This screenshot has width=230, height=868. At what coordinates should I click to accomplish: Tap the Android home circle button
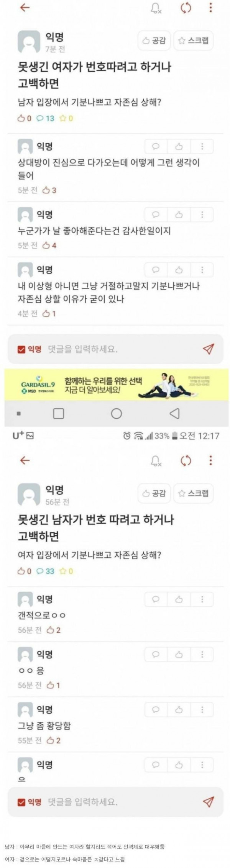coord(117,413)
